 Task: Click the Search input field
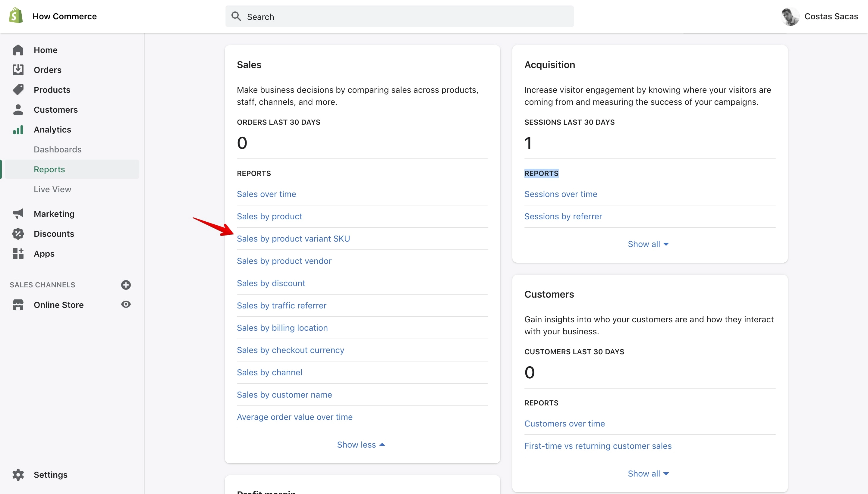[400, 16]
